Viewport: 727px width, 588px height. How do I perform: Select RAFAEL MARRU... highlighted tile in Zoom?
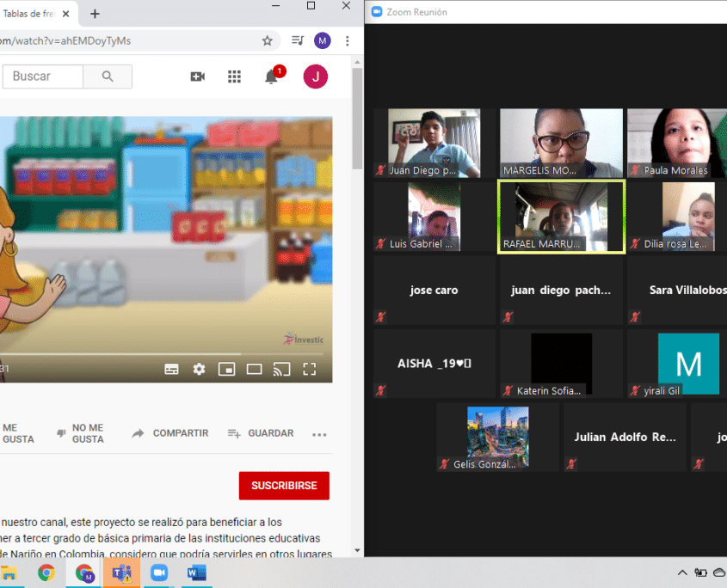coord(561,217)
